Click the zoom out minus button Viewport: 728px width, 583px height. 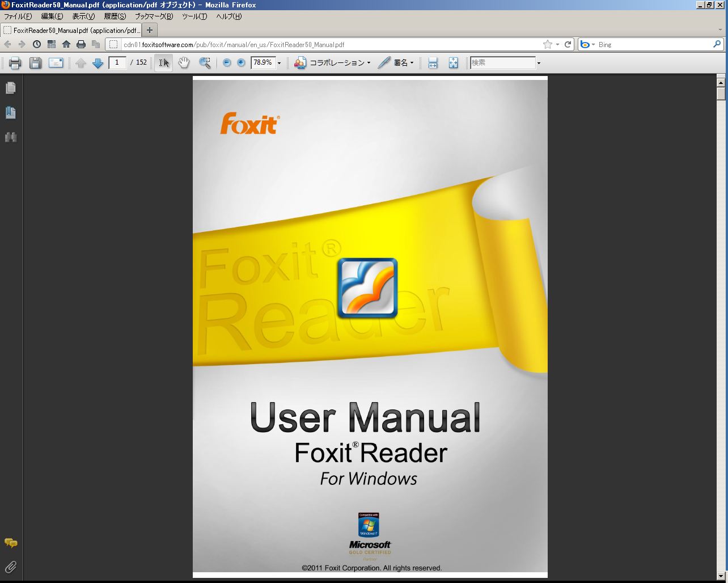tap(227, 62)
